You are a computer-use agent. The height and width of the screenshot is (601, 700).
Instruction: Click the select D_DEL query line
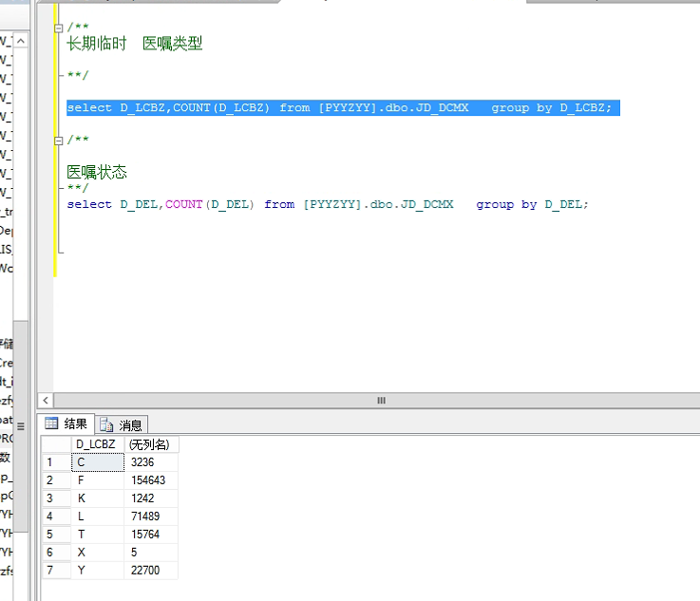(x=328, y=204)
